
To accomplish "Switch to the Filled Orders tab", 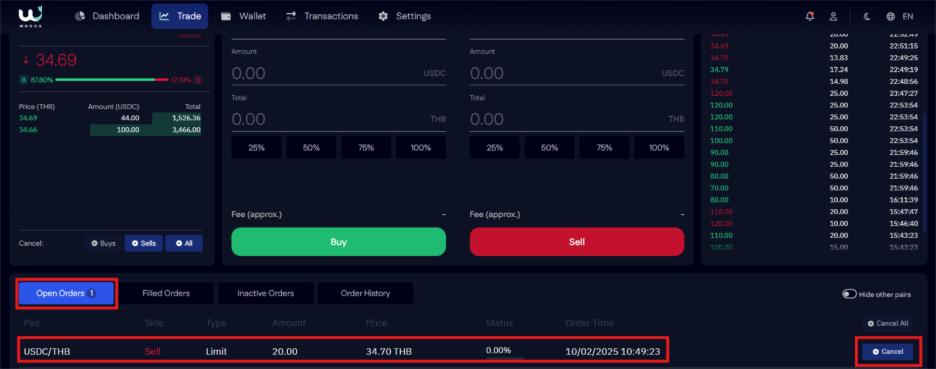I will click(x=166, y=293).
